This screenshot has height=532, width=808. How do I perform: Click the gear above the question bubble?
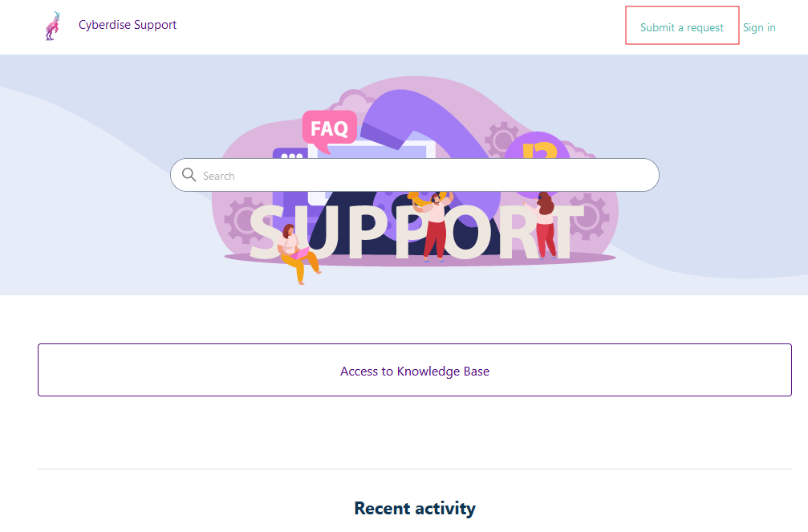click(501, 139)
